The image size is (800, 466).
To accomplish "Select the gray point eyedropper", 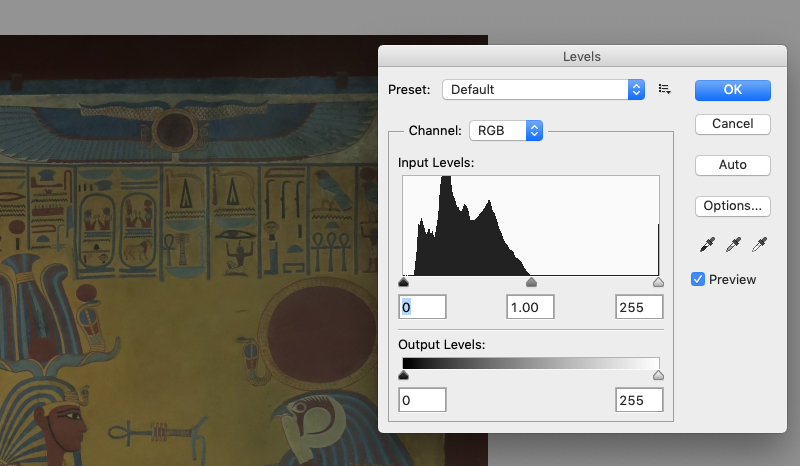I will (x=733, y=245).
